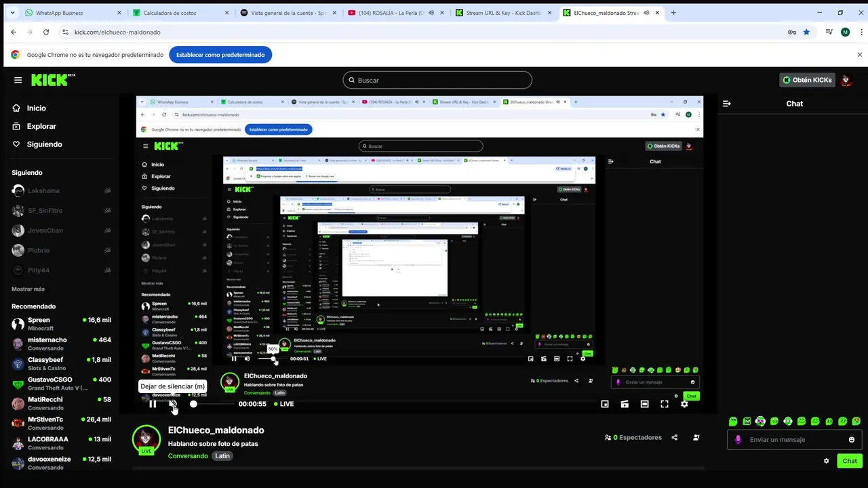This screenshot has height=488, width=868.
Task: Click the follow user icon beside share
Action: click(x=696, y=438)
